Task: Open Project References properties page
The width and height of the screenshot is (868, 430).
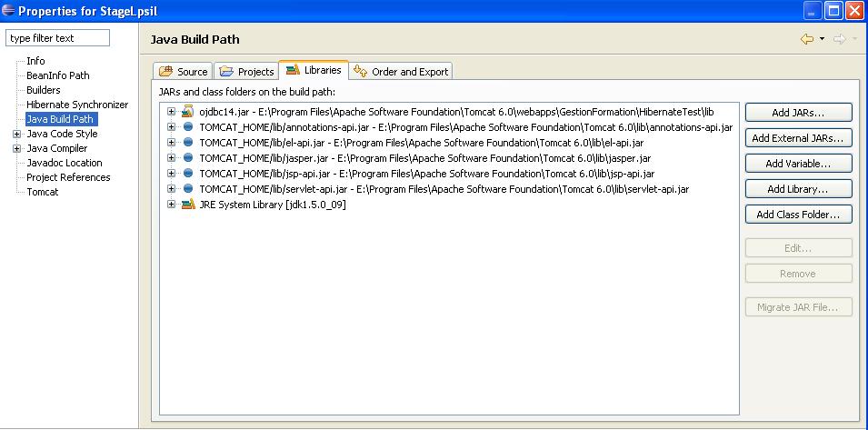Action: (68, 177)
